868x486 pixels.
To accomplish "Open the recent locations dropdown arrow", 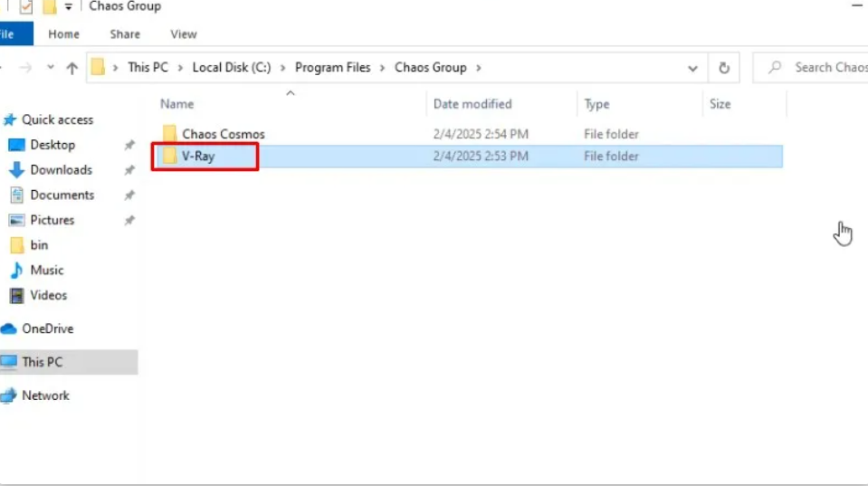I will click(51, 68).
